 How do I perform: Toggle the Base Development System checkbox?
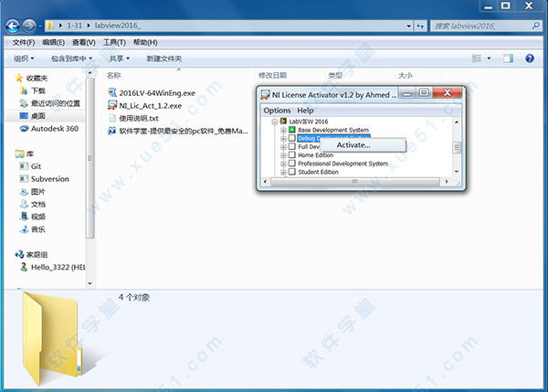pyautogui.click(x=292, y=130)
